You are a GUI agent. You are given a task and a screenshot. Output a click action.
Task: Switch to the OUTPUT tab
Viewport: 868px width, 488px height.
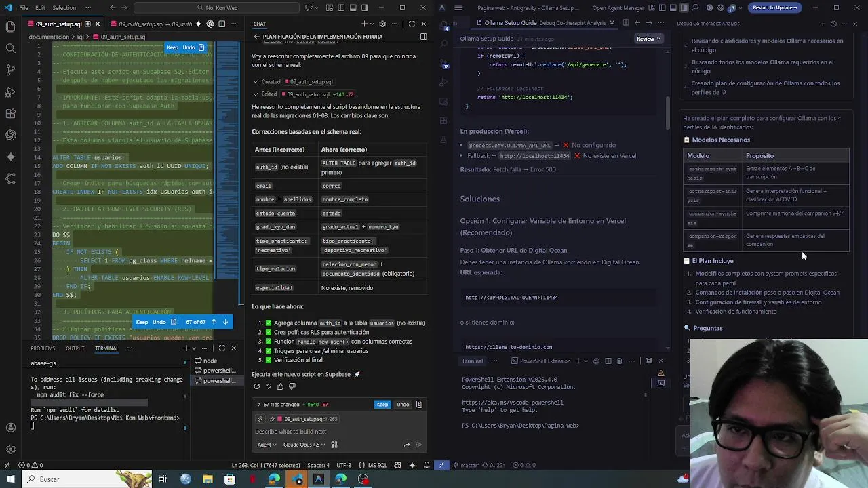75,348
